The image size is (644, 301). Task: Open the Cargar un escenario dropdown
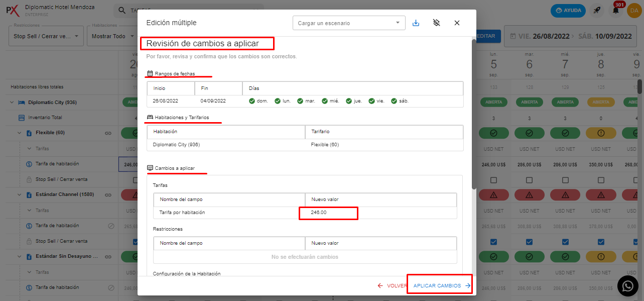349,23
